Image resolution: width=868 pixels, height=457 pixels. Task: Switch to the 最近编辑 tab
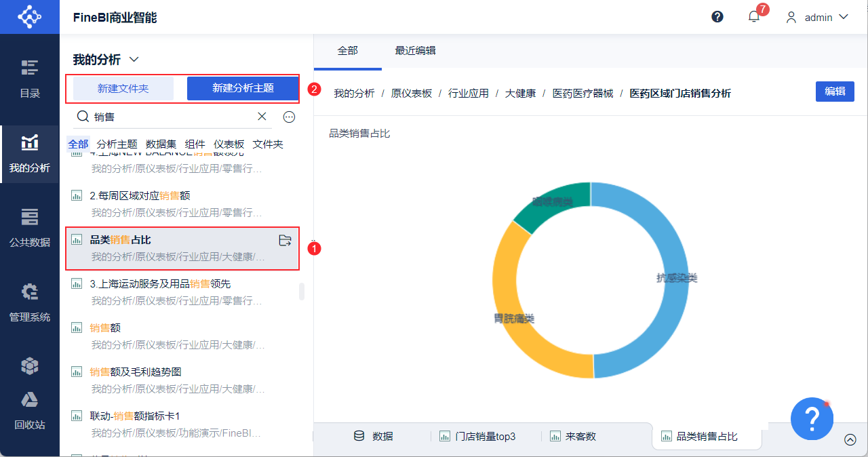(x=415, y=50)
